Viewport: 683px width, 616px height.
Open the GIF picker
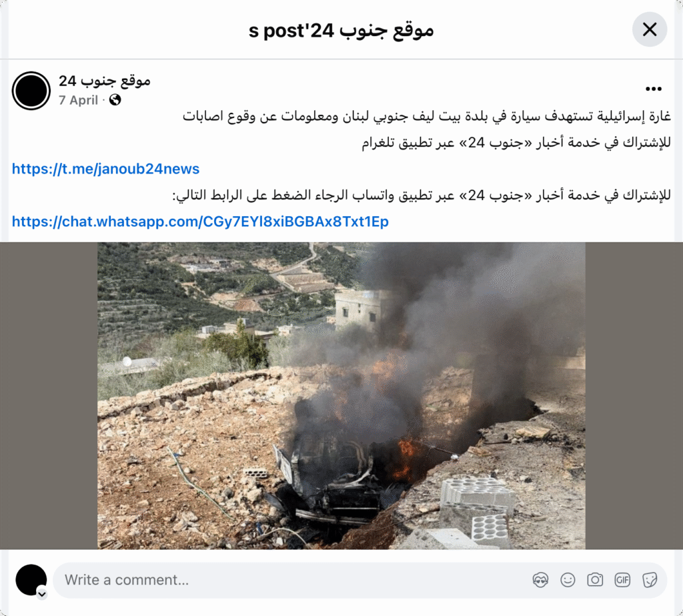622,580
